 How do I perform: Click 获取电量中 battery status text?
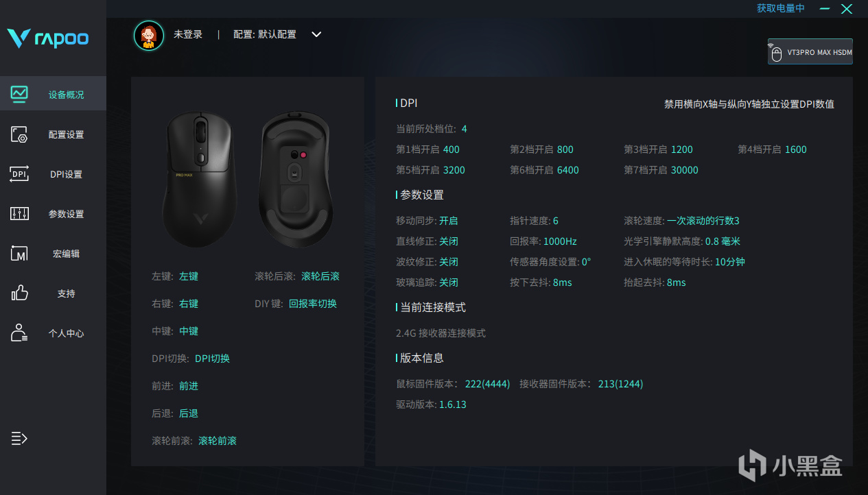coord(781,8)
